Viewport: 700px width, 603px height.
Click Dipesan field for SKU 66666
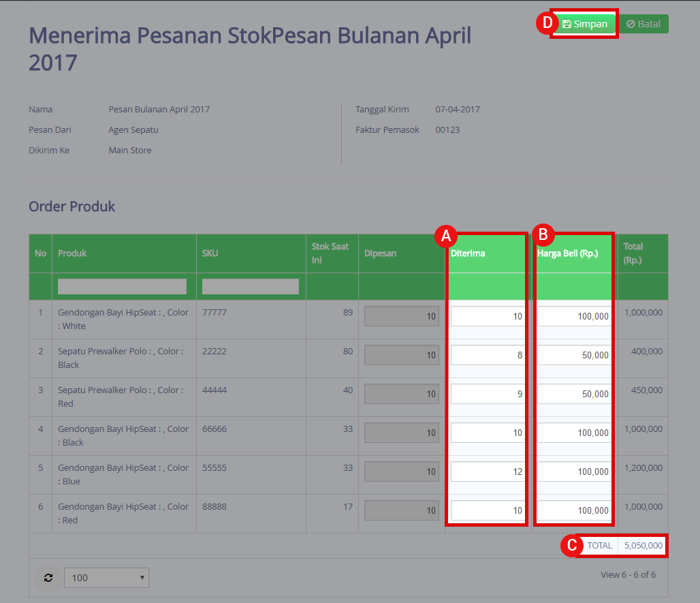point(401,433)
